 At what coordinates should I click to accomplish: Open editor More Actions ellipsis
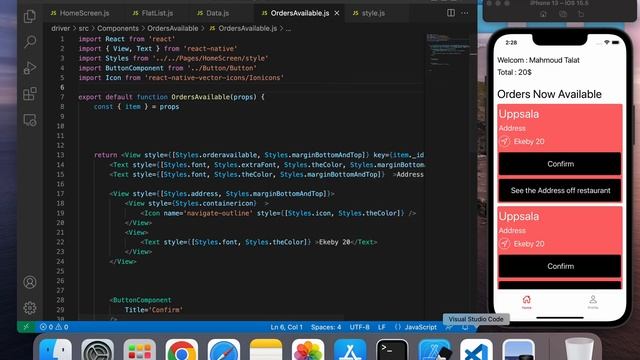pos(464,13)
